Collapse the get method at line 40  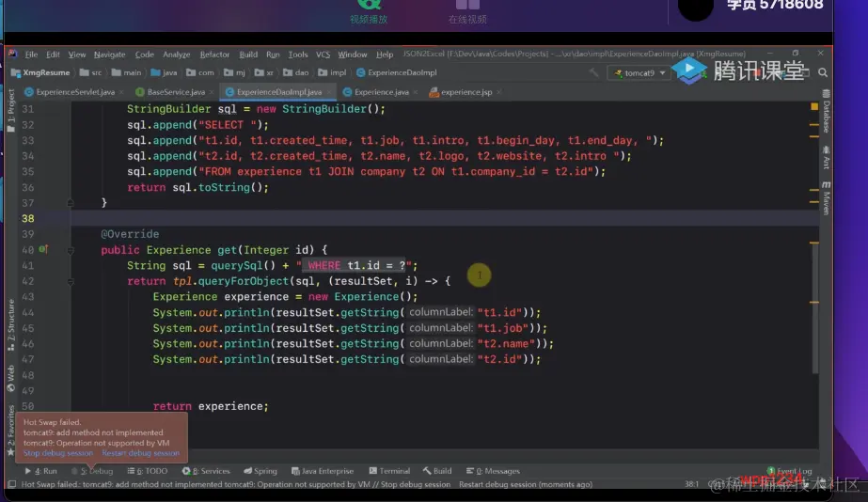(71, 250)
